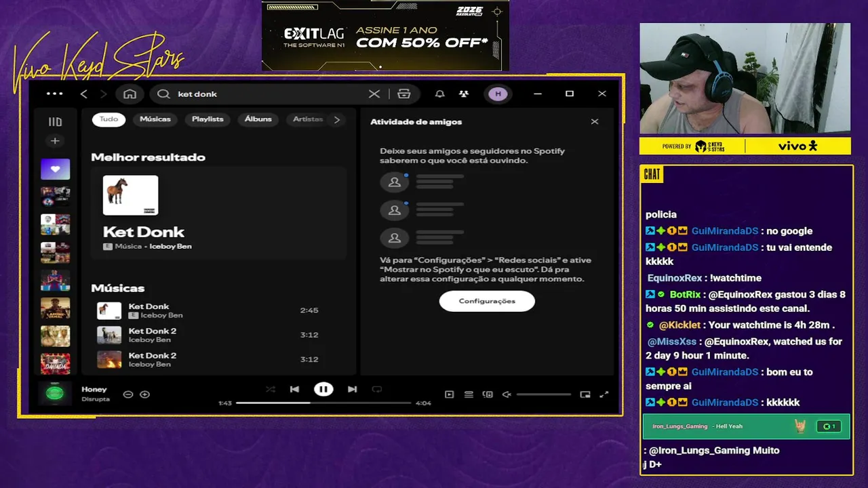Switch to the 'Playlists' filter
This screenshot has height=488, width=868.
208,119
